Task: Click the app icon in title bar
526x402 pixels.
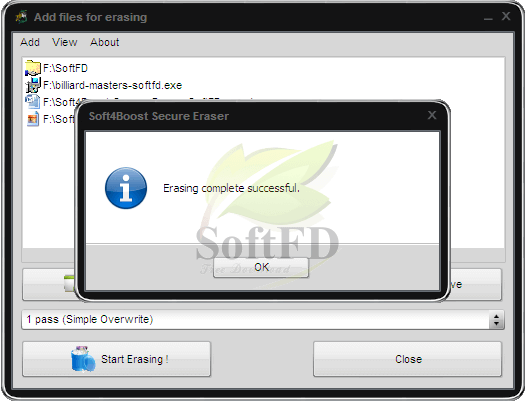Action: tap(22, 17)
